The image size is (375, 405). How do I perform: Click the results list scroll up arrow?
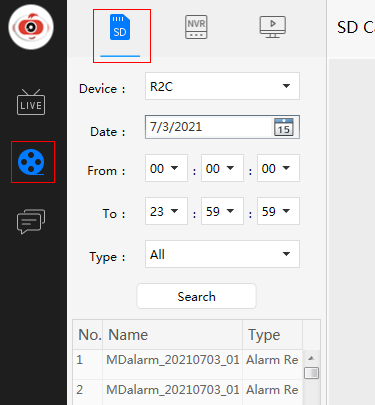(311, 358)
